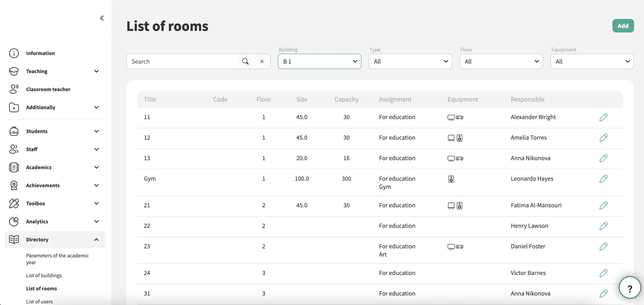Image resolution: width=644 pixels, height=305 pixels.
Task: Focus the Search input field
Action: [183, 61]
